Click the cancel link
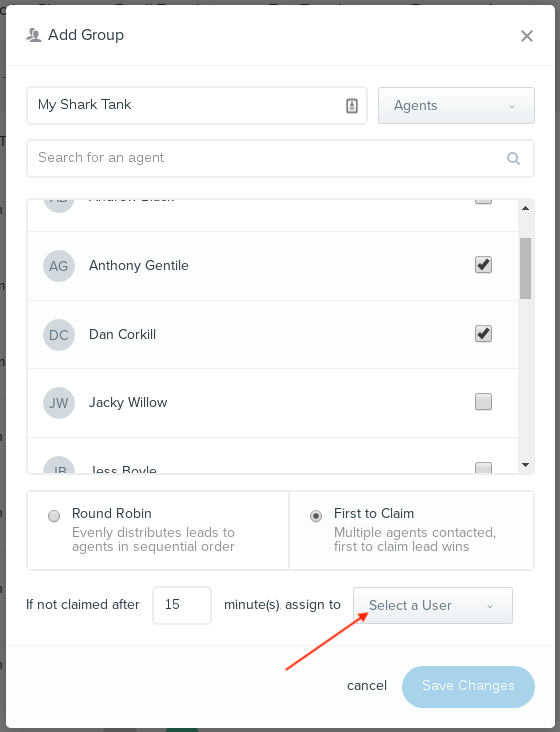 (x=367, y=686)
